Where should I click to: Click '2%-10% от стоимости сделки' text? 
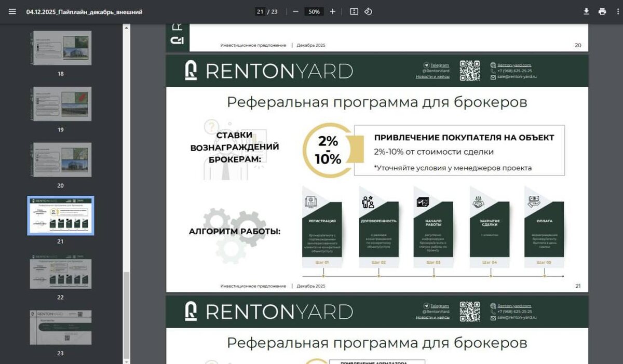coord(434,152)
